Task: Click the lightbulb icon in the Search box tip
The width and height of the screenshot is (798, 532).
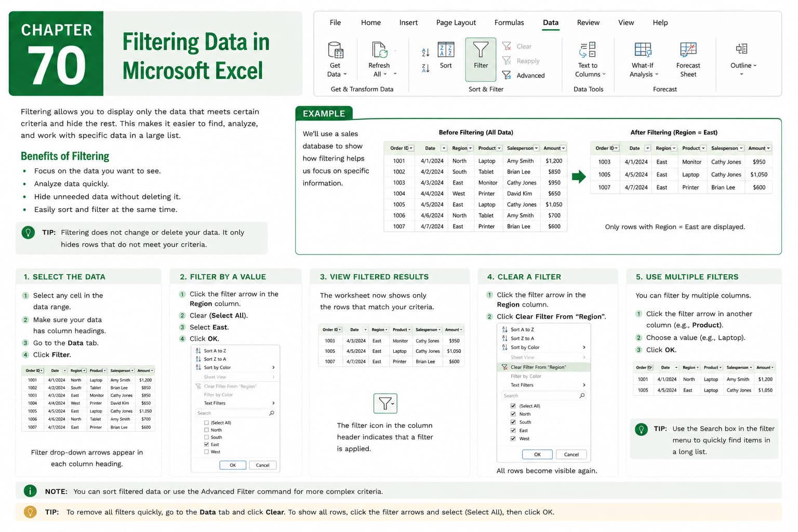Action: [642, 429]
